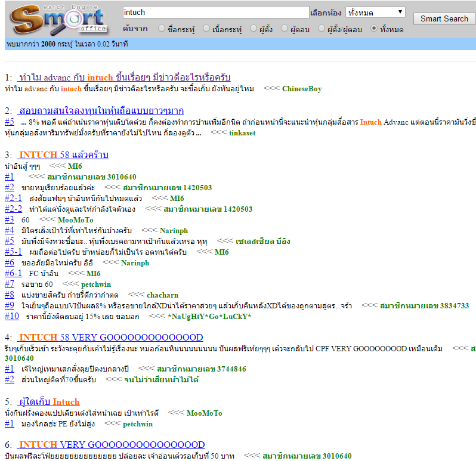Viewport: 476px width, 461px height.
Task: Select the ทั้งหมด radio button
Action: pos(375,29)
